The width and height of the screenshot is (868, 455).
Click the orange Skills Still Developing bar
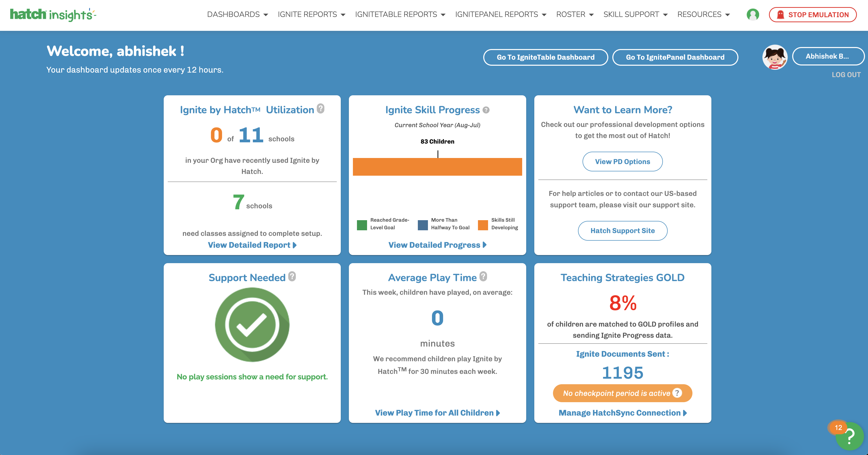click(x=437, y=167)
